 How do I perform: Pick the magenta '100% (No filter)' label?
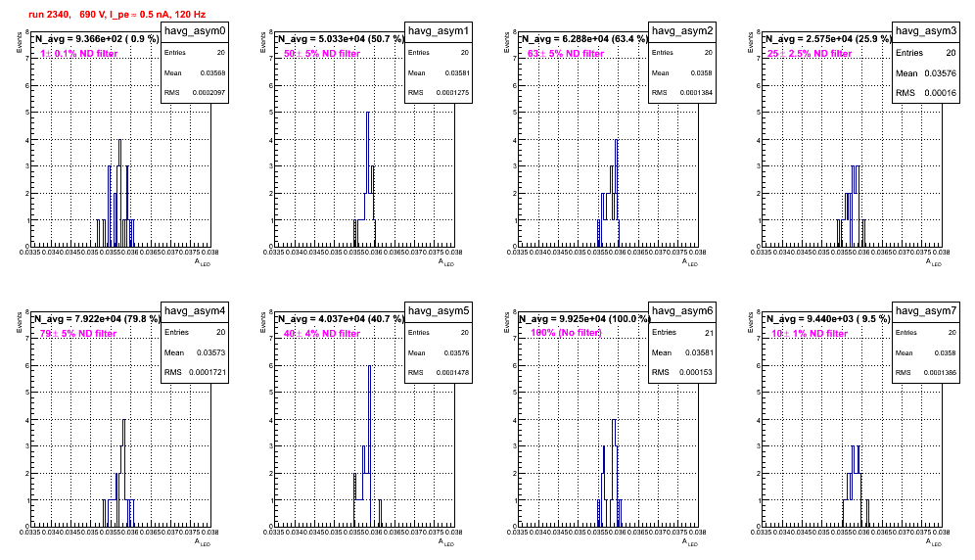point(566,333)
